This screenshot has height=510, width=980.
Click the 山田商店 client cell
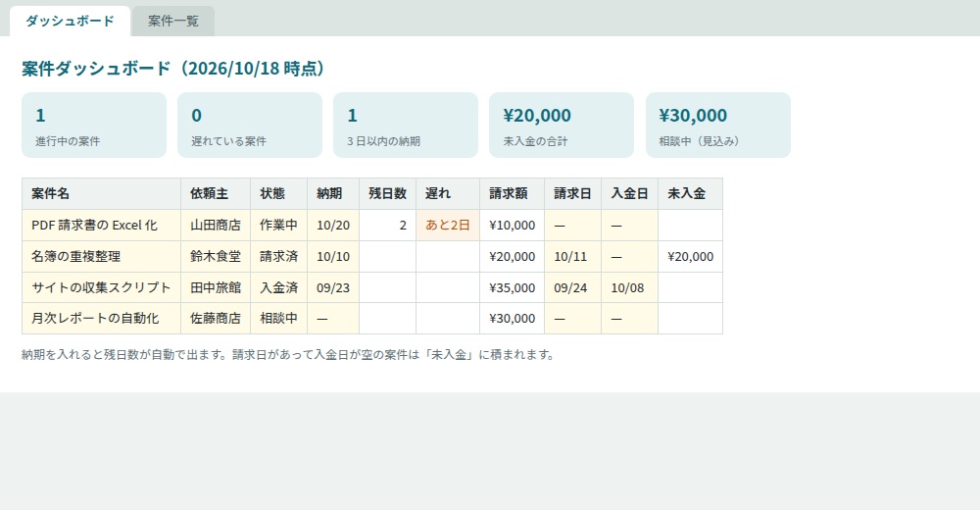click(x=216, y=226)
